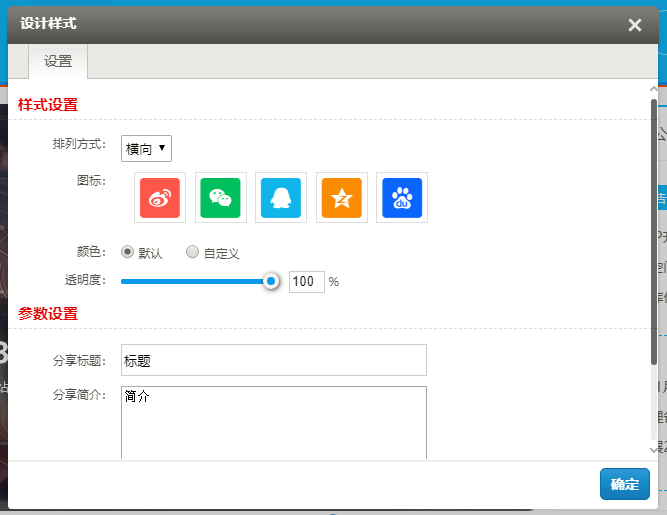The image size is (667, 515).
Task: Click the scroll down arrow of dialog
Action: [654, 450]
